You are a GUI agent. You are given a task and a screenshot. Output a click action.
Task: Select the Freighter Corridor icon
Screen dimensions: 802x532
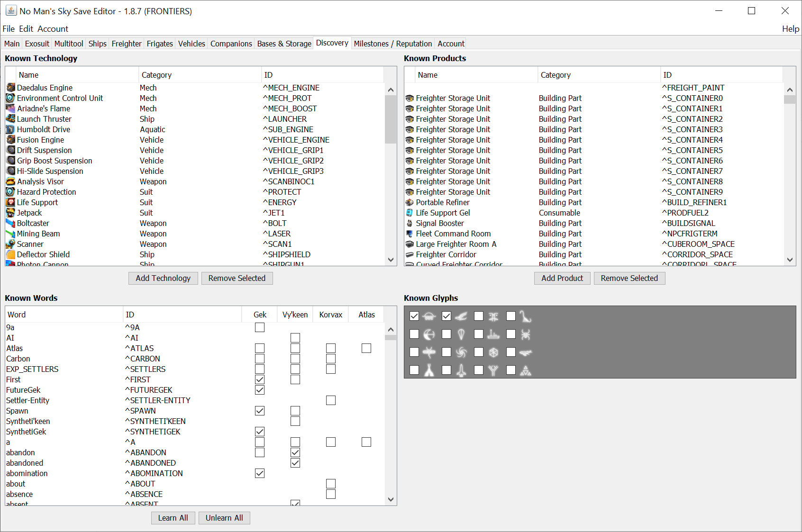coord(410,254)
